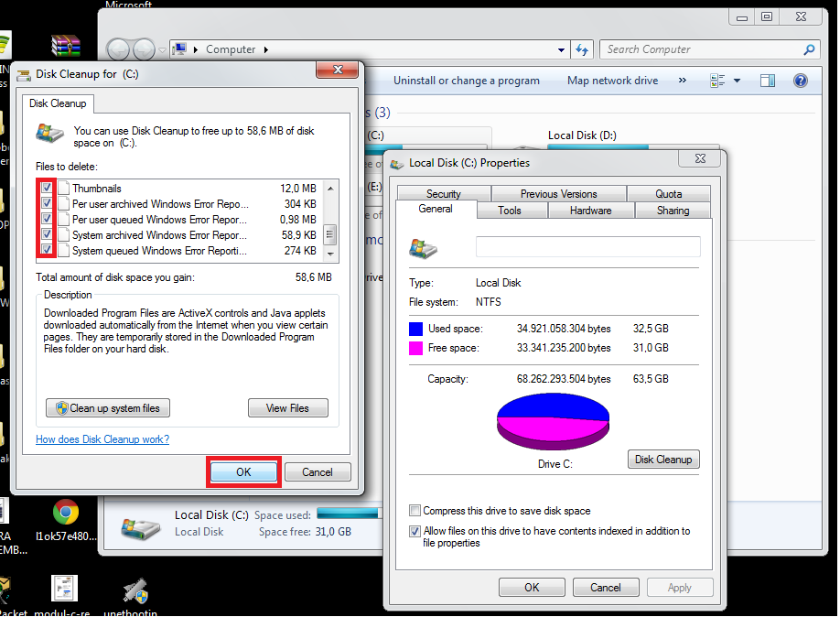
Task: Toggle the Thumbnails checkbox
Action: [x=47, y=188]
